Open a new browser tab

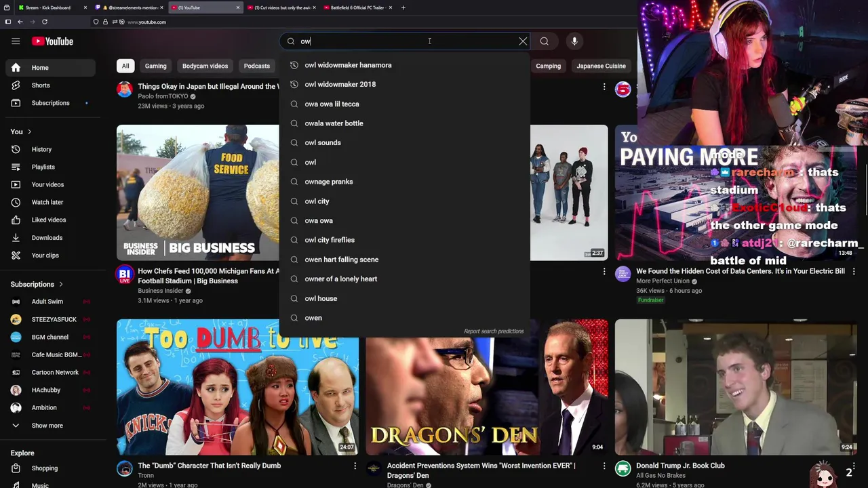(403, 7)
